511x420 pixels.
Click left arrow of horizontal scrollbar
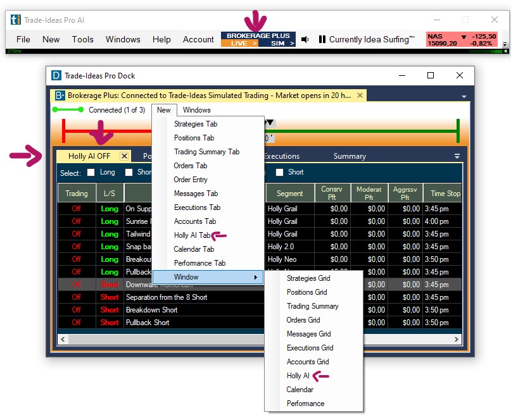pos(63,339)
